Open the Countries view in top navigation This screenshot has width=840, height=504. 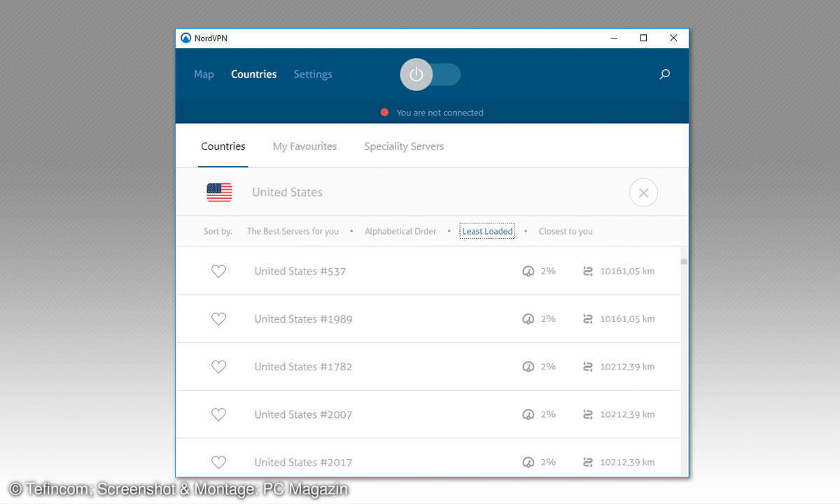tap(253, 74)
